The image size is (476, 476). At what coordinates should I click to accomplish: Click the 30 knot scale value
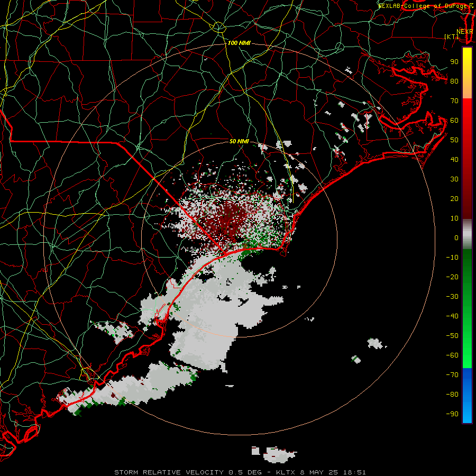pos(454,179)
